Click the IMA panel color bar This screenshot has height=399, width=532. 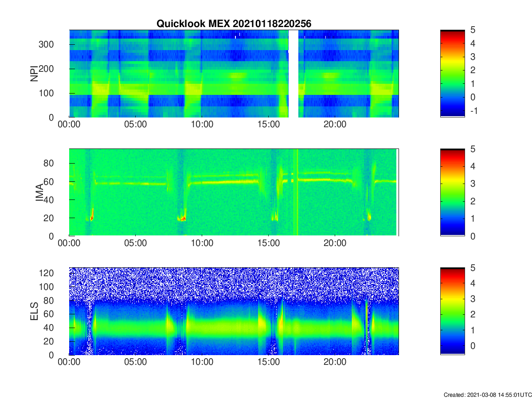[x=453, y=192]
